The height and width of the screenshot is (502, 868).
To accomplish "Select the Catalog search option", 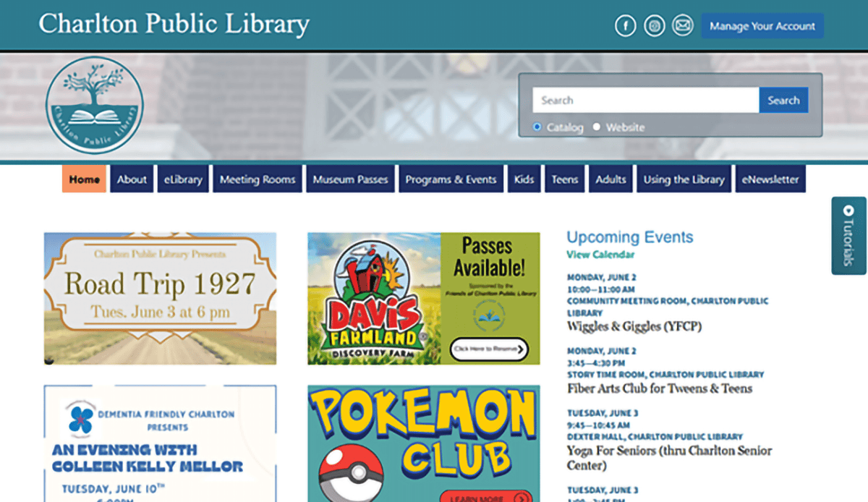I will (x=537, y=126).
